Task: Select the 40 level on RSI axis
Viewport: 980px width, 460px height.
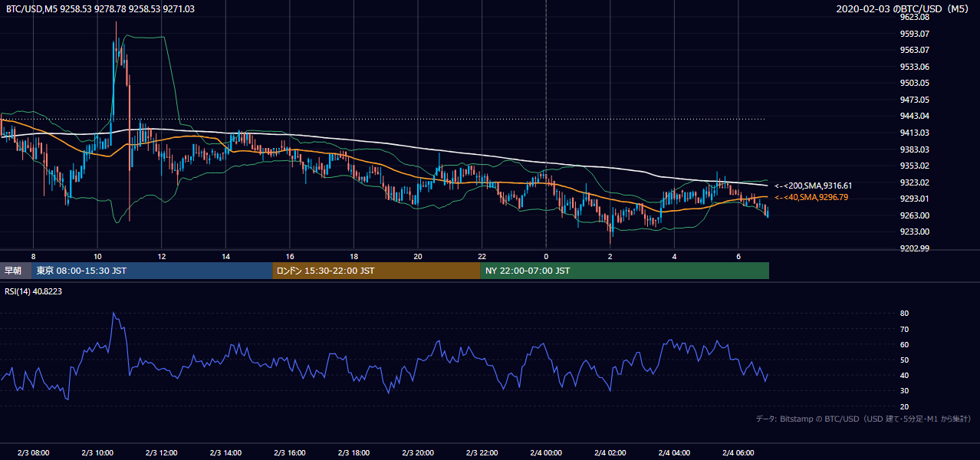Action: coord(905,375)
